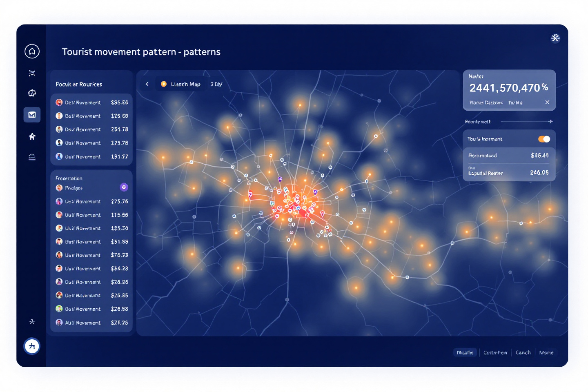Click the top-right snowflake settings icon
This screenshot has height=392, width=588.
[x=555, y=38]
